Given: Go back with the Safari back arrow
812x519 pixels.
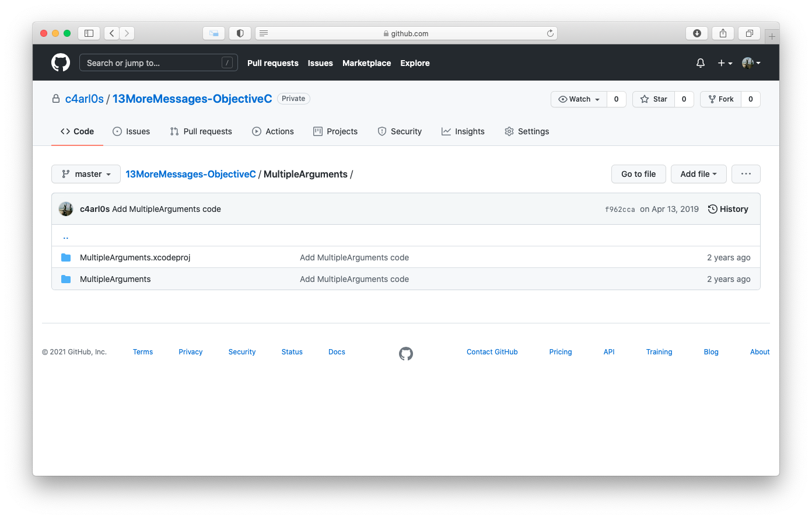Looking at the screenshot, I should (112, 33).
